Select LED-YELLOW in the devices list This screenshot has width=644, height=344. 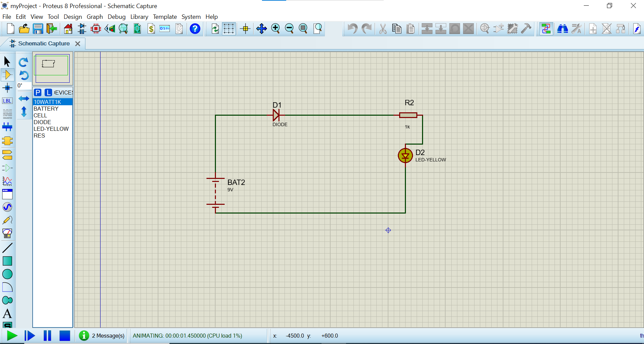[51, 129]
